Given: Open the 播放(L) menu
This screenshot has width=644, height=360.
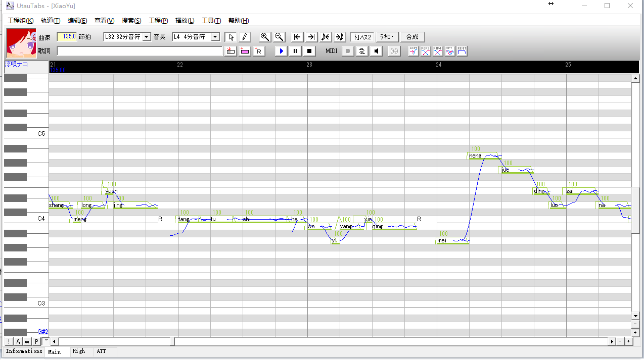Looking at the screenshot, I should point(185,21).
